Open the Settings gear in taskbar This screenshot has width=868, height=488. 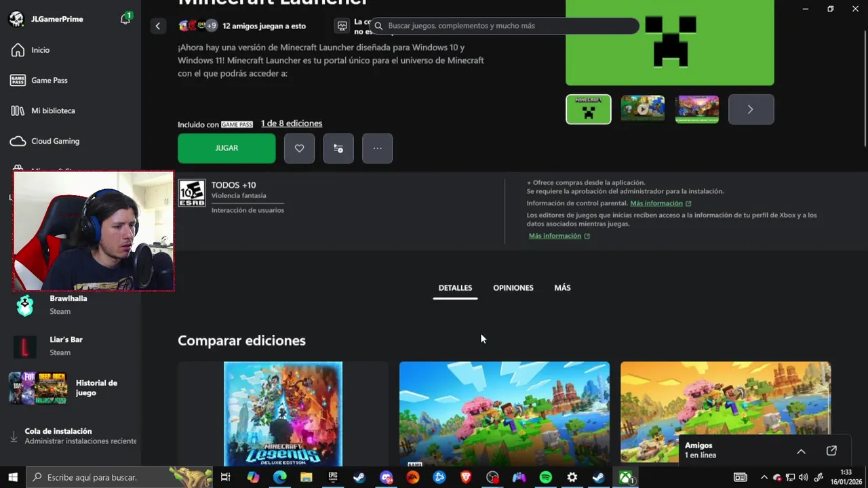click(x=572, y=477)
